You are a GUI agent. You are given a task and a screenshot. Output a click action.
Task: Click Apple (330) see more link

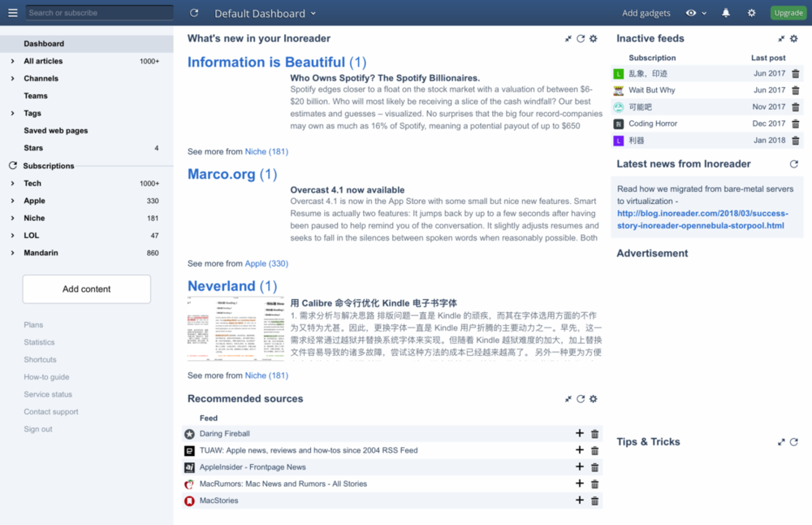click(266, 263)
